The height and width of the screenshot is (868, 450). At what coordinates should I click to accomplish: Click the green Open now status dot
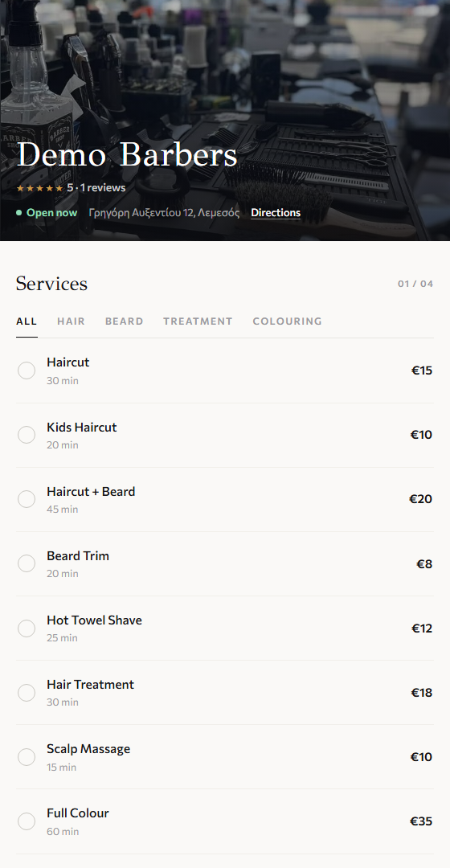point(18,212)
